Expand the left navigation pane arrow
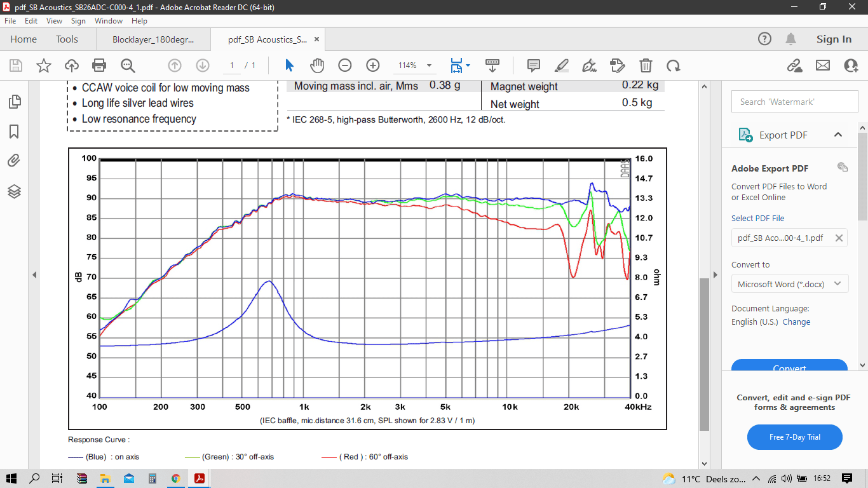 [34, 275]
